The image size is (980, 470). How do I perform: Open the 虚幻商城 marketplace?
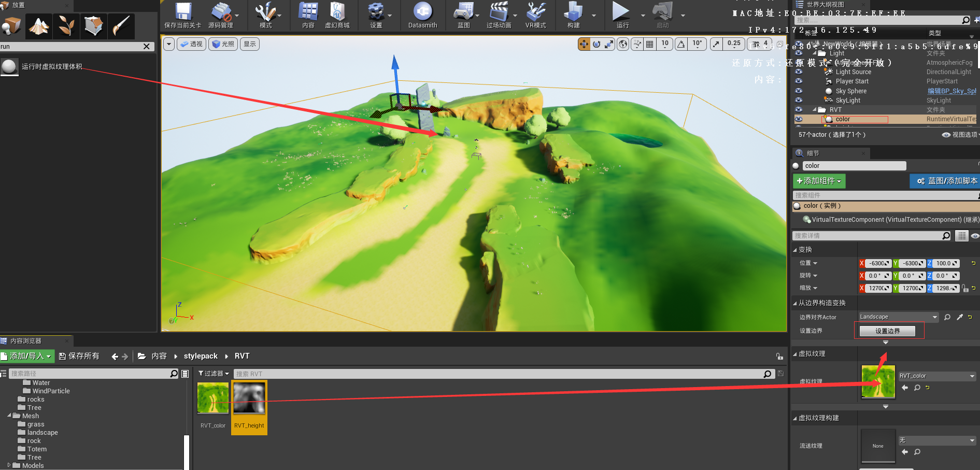click(337, 15)
